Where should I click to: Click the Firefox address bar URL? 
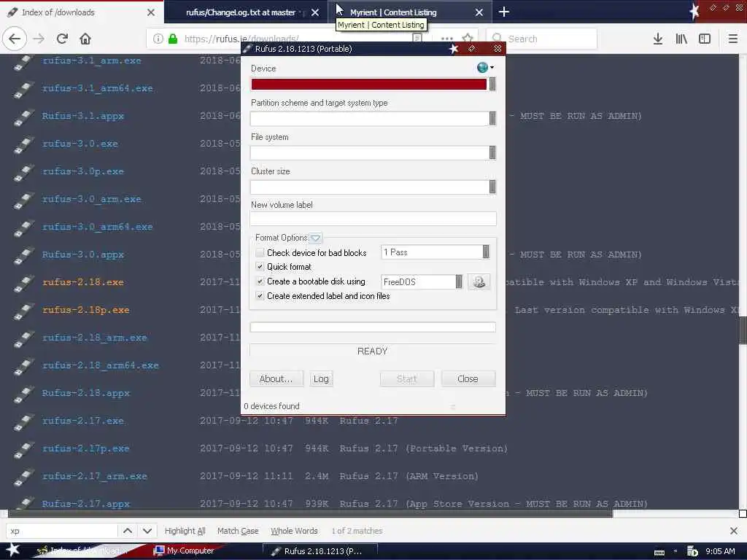coord(241,39)
